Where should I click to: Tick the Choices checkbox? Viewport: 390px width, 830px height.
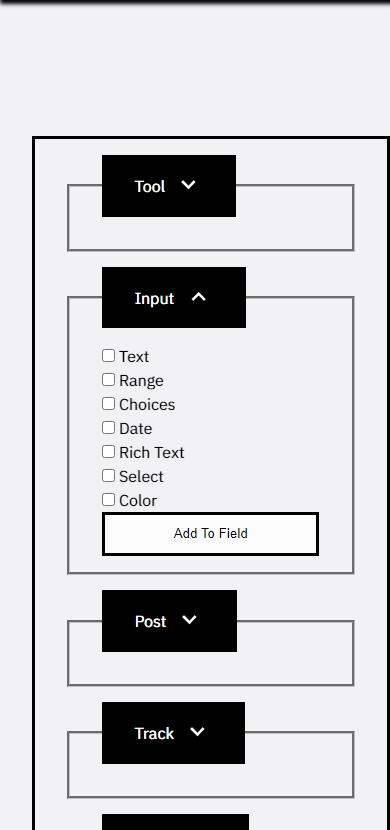(x=108, y=403)
